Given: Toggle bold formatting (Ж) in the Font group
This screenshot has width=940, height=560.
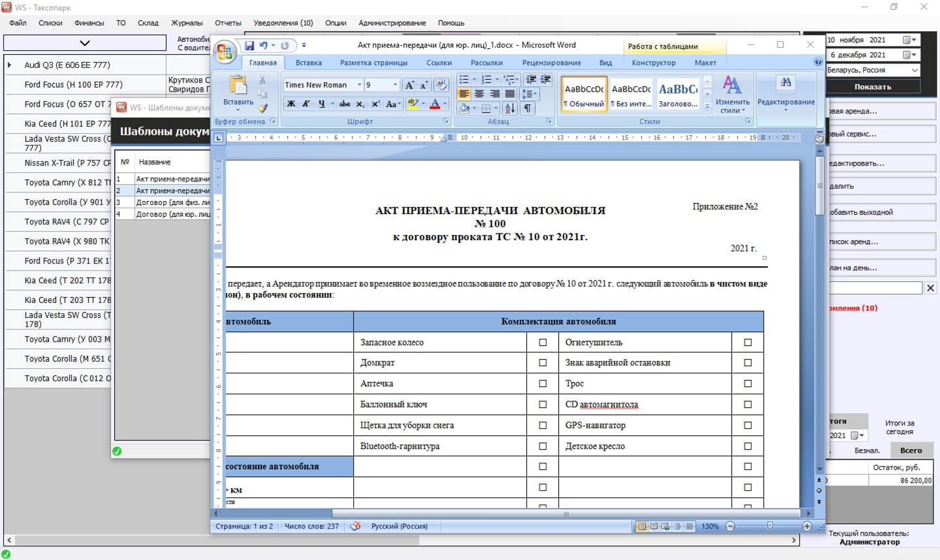Looking at the screenshot, I should pyautogui.click(x=291, y=104).
